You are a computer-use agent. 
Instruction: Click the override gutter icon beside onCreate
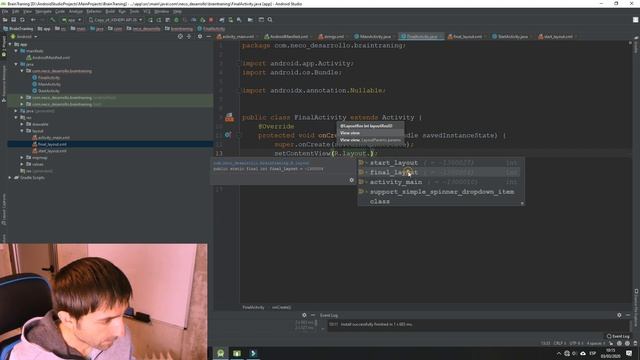tap(228, 135)
